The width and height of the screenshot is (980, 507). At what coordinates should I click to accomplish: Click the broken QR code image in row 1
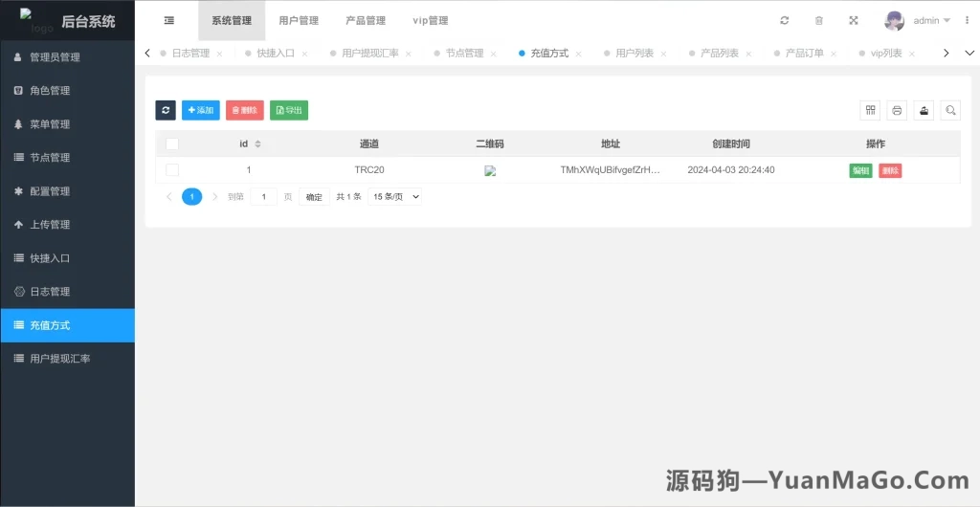490,170
